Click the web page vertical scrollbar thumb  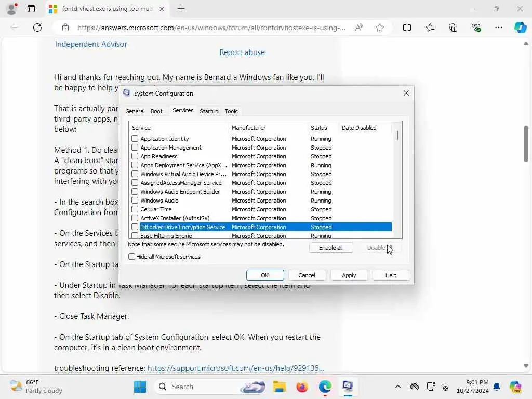tap(526, 144)
